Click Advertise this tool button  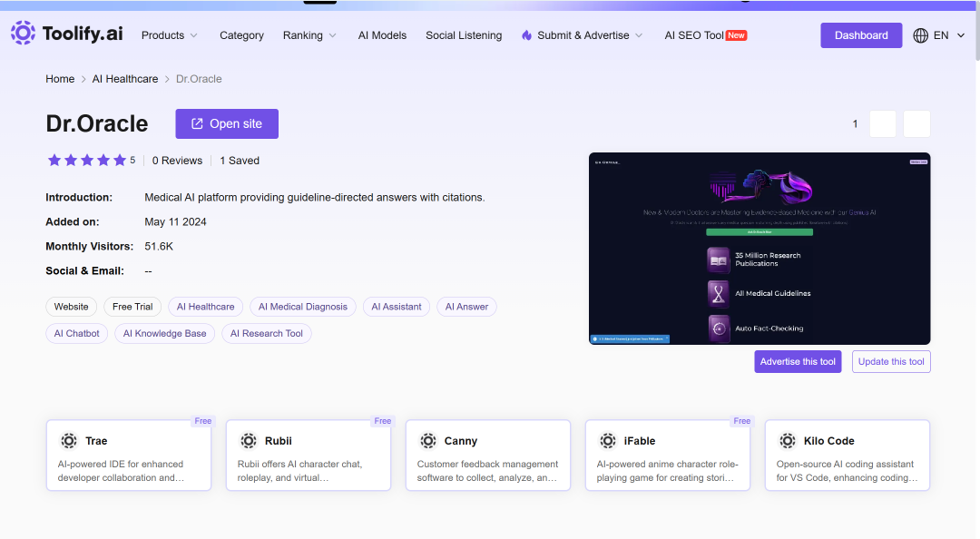tap(798, 361)
